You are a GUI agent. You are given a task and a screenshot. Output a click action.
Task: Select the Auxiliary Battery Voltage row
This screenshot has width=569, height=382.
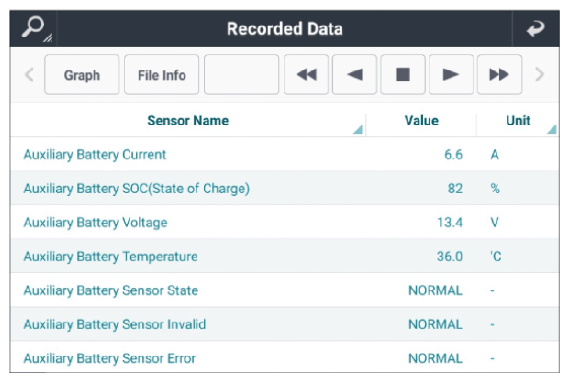click(x=285, y=222)
